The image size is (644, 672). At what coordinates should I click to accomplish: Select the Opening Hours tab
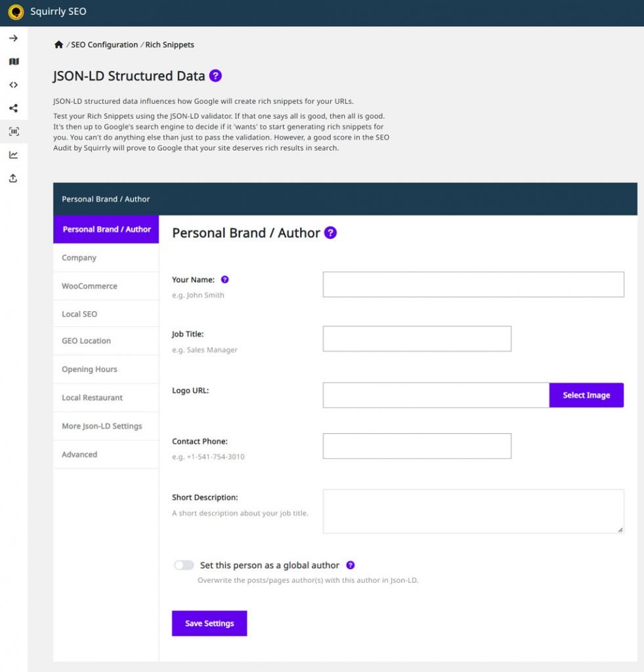click(106, 369)
